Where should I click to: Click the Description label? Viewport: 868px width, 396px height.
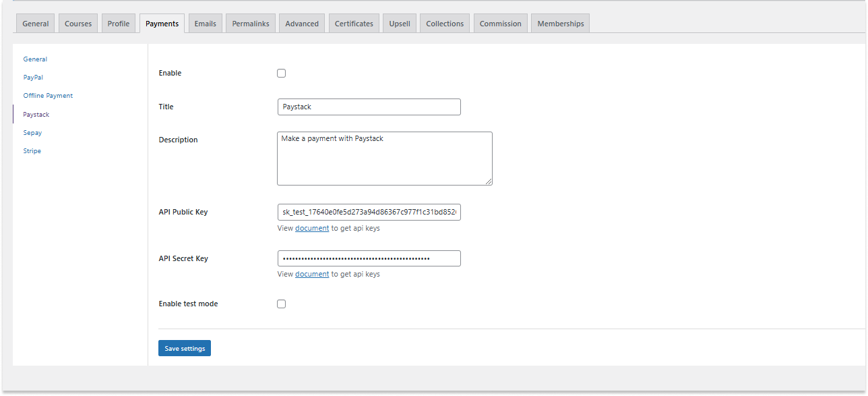[x=178, y=140]
